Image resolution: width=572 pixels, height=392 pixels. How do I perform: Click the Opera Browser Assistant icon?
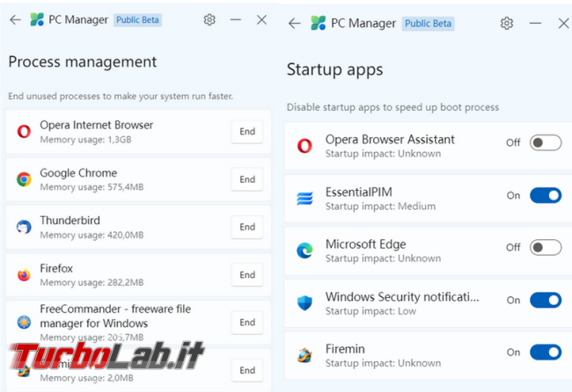click(x=304, y=146)
